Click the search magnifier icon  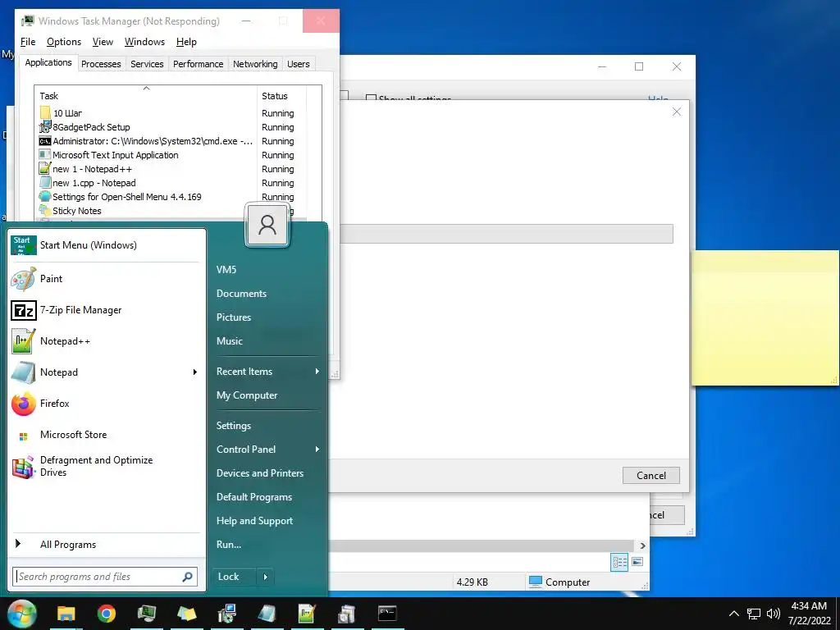(188, 577)
